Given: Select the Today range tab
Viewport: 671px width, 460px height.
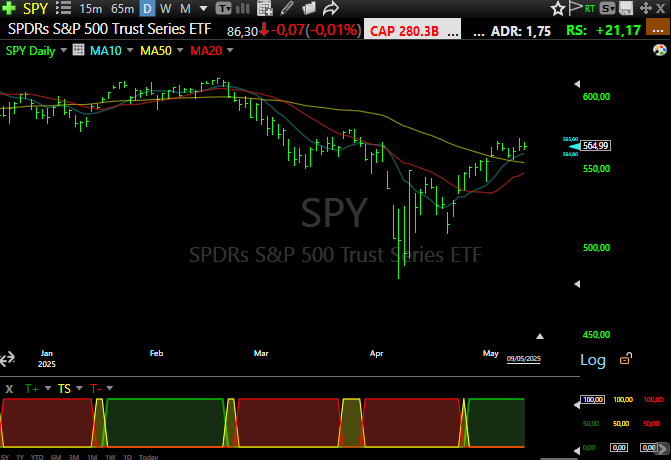Looking at the screenshot, I should coord(148,457).
